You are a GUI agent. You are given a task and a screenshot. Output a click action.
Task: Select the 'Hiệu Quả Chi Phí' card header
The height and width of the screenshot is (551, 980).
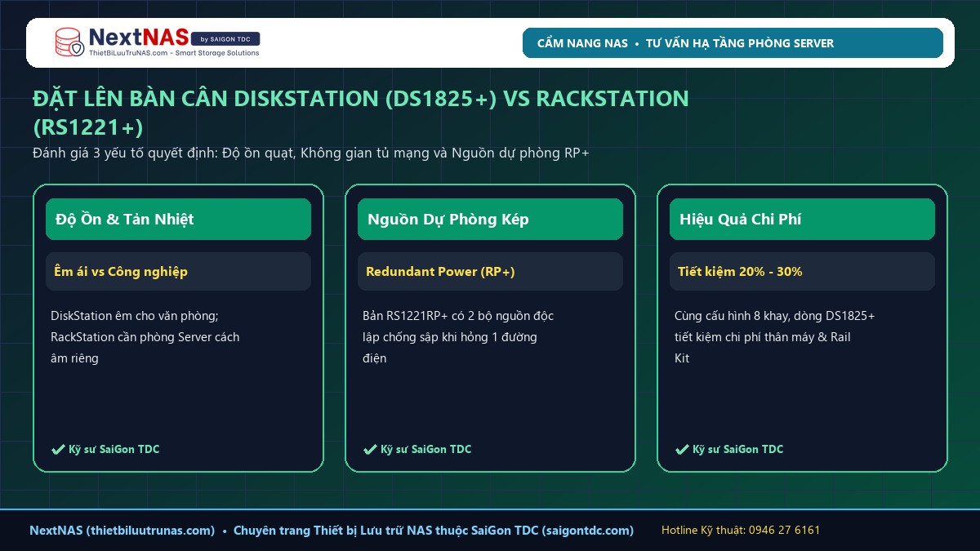pos(802,219)
